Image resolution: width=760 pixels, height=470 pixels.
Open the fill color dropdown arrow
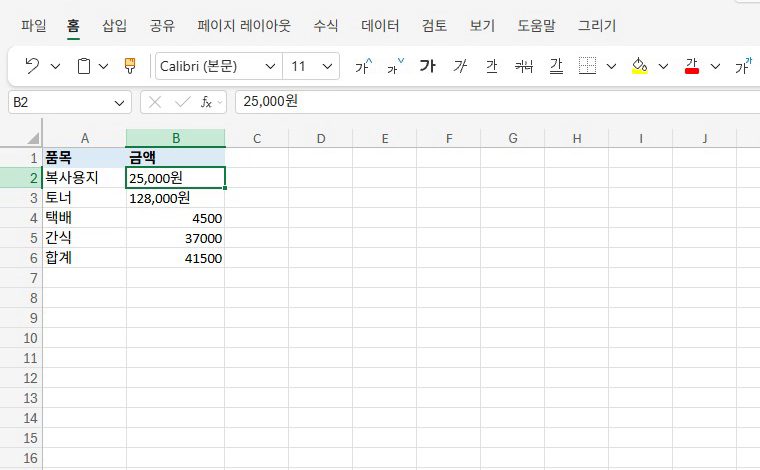coord(663,66)
